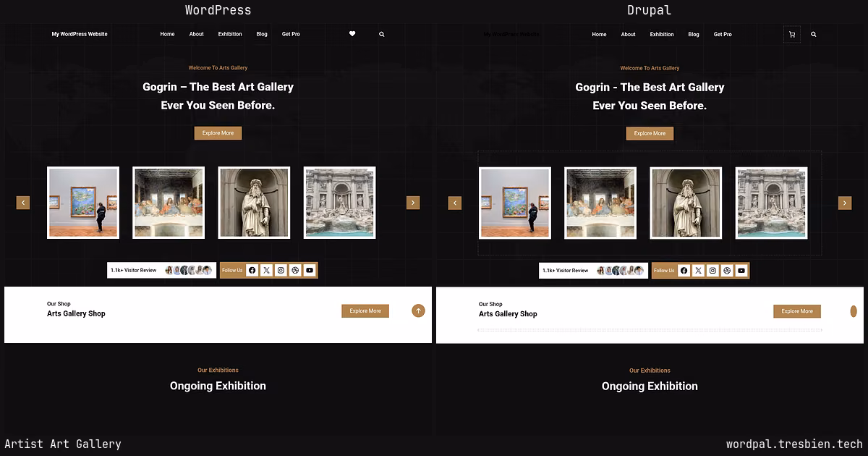The image size is (868, 456).
Task: Open statue in niche thumbnail in WordPress carousel
Action: (x=254, y=203)
